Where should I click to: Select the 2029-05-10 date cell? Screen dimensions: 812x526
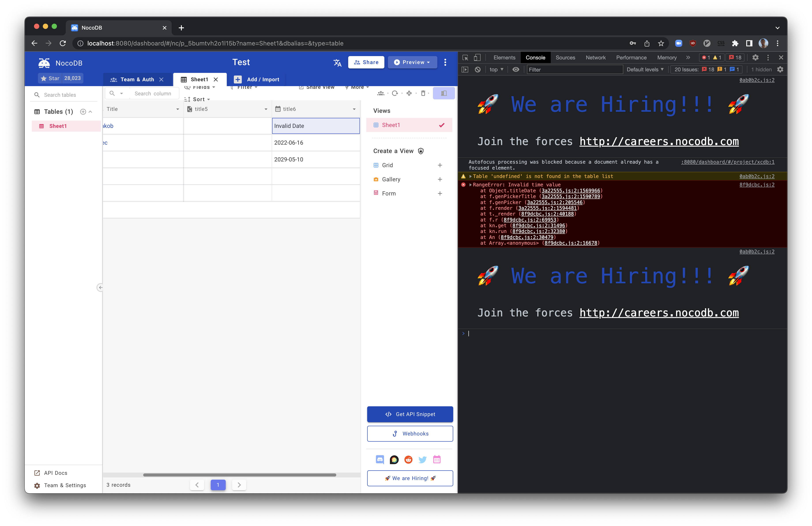(x=316, y=159)
